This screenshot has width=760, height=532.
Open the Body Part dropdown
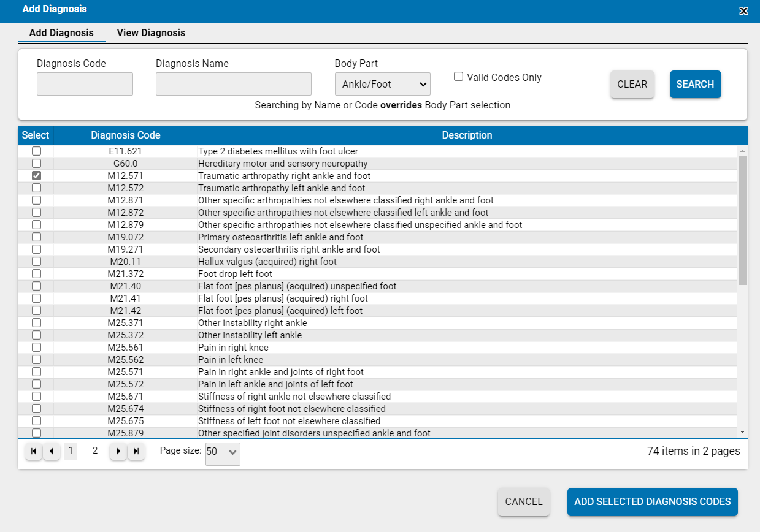382,84
